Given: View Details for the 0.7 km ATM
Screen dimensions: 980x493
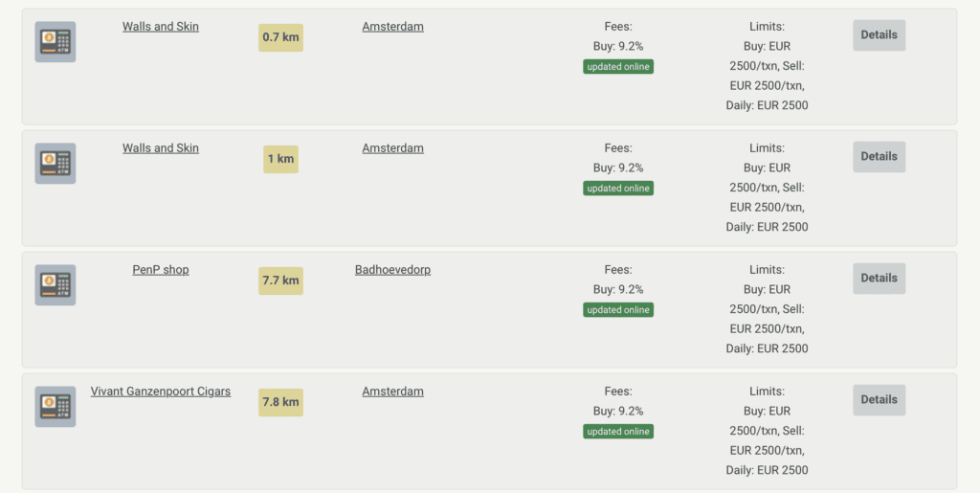Looking at the screenshot, I should pyautogui.click(x=879, y=35).
